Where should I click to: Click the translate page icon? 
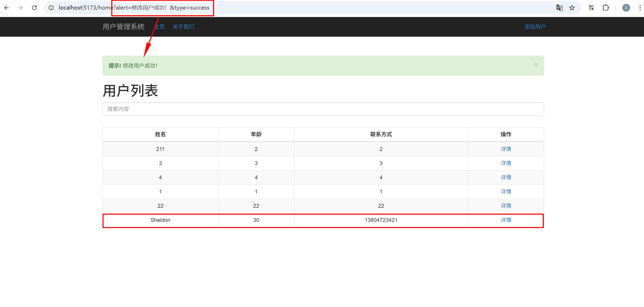click(x=559, y=8)
